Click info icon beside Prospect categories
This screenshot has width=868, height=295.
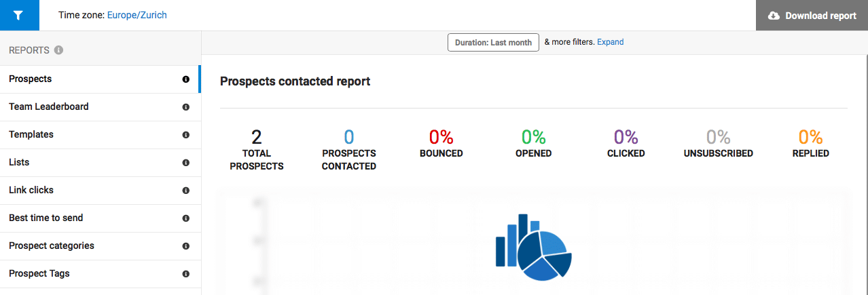click(x=185, y=246)
